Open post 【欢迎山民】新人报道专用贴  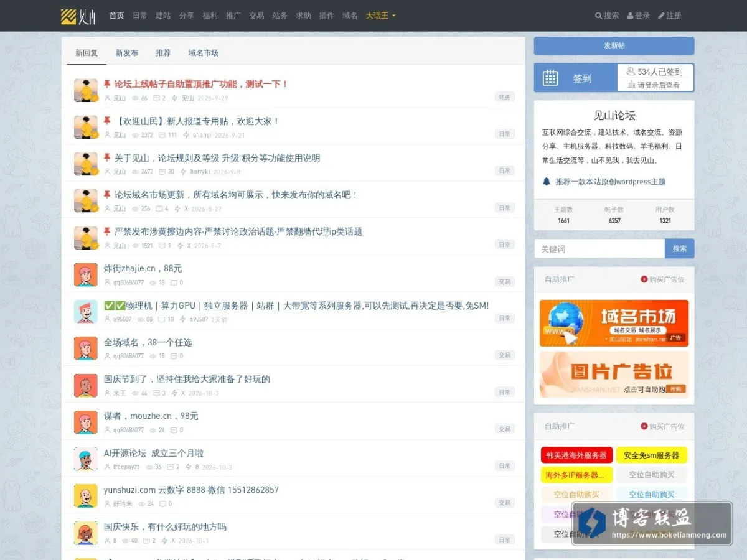[x=197, y=121]
